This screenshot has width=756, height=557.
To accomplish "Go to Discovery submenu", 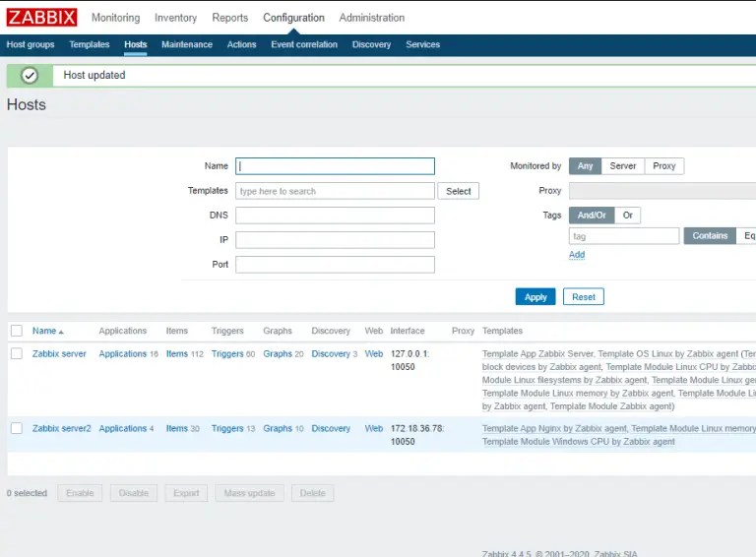I will point(371,44).
